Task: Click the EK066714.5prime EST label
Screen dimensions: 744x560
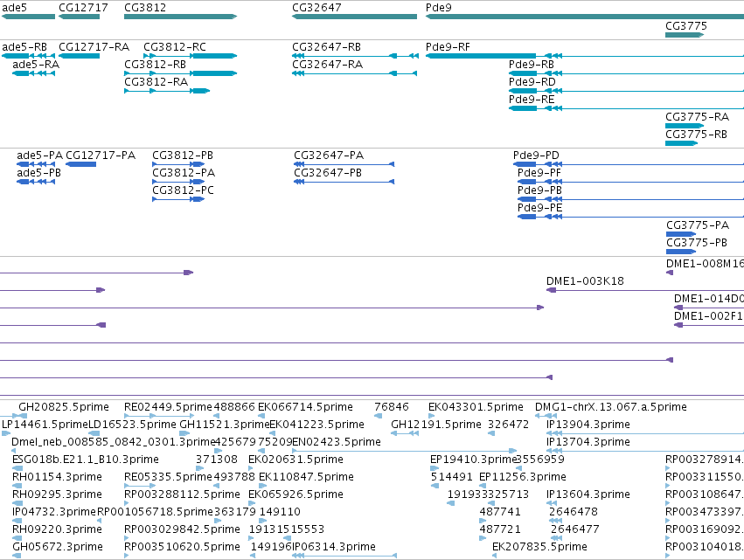Action: click(305, 407)
